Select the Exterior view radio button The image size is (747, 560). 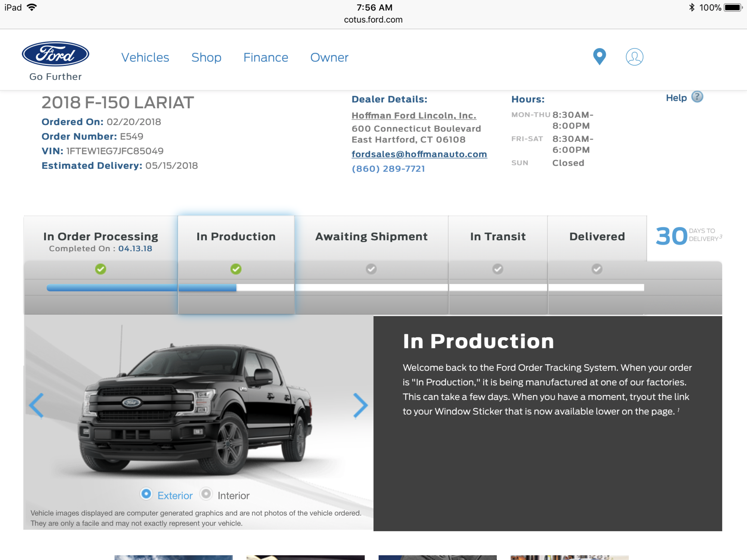click(146, 494)
